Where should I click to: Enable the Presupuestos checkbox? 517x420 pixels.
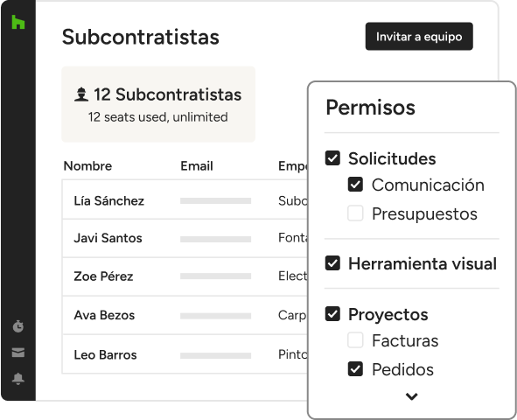click(355, 213)
